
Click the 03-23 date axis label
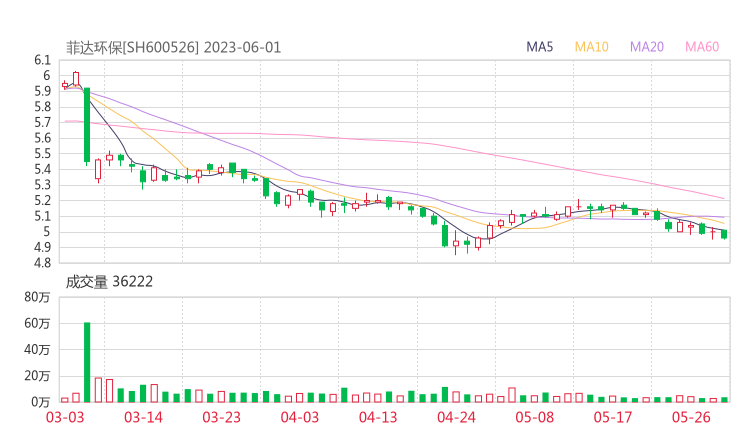[221, 417]
